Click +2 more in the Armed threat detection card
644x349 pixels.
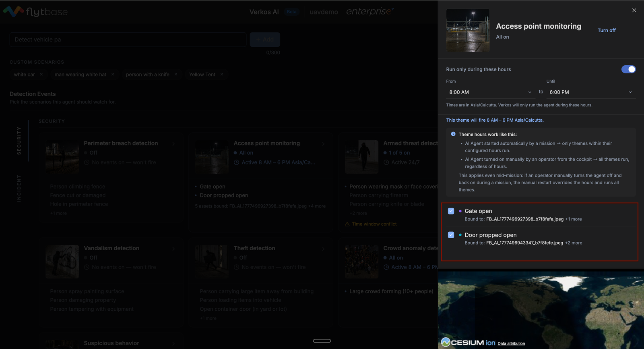tap(358, 213)
